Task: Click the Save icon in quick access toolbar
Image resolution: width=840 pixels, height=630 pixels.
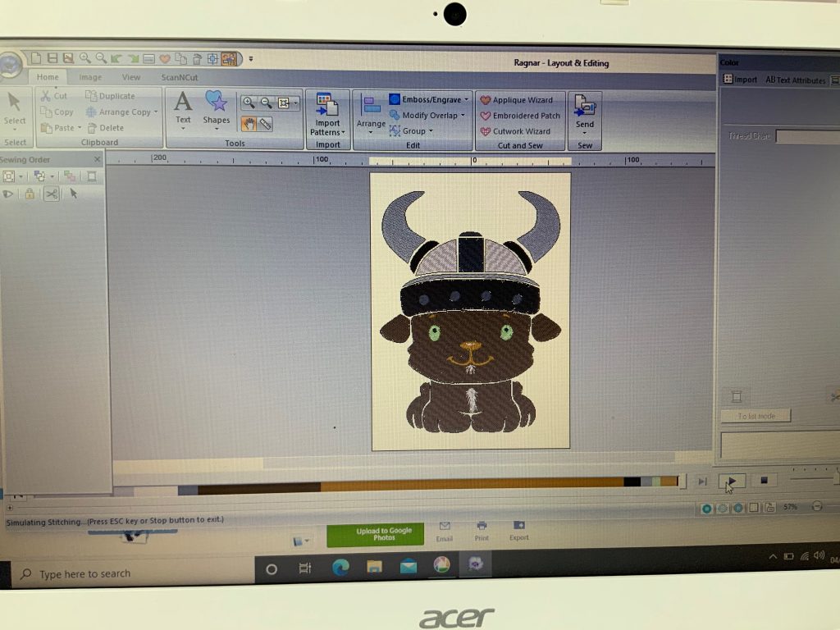Action: click(x=52, y=58)
